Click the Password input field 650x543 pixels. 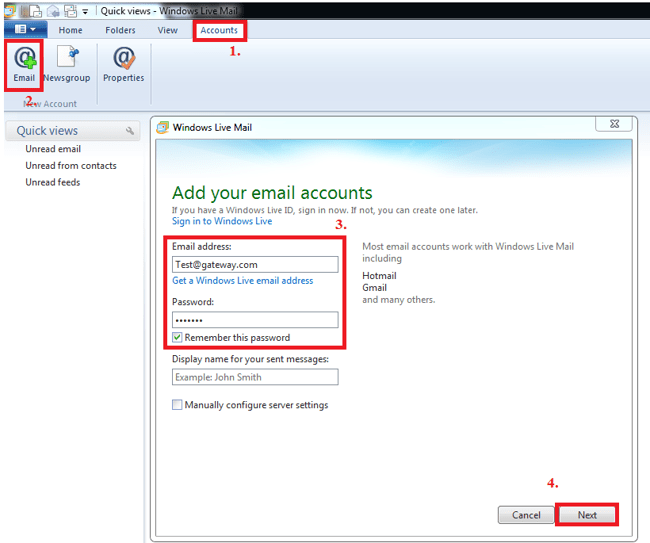pyautogui.click(x=255, y=320)
